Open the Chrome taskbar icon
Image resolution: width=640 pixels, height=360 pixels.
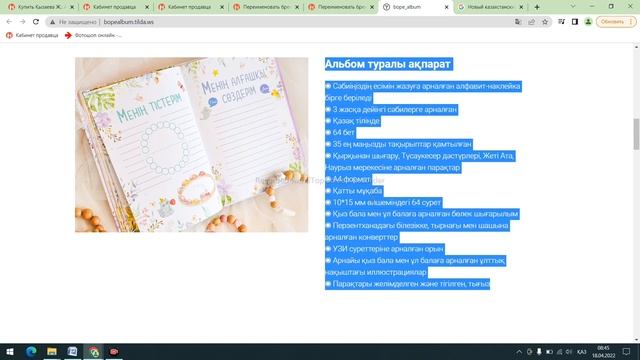[93, 351]
